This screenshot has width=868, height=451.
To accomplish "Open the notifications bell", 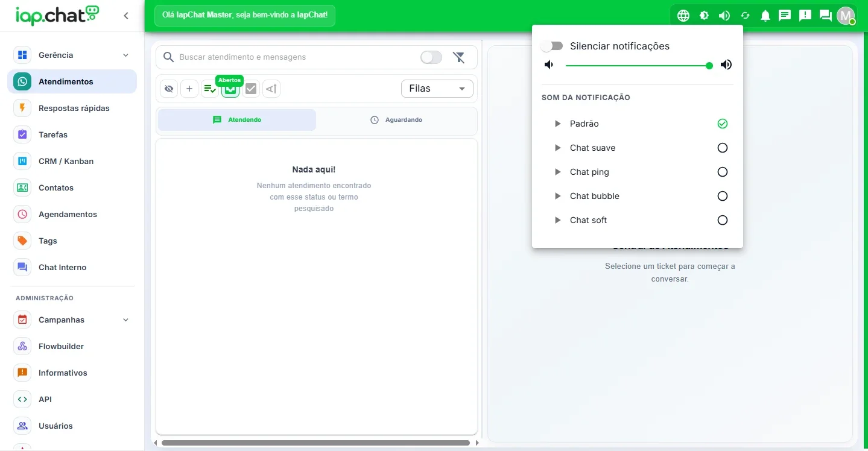I will 765,16.
